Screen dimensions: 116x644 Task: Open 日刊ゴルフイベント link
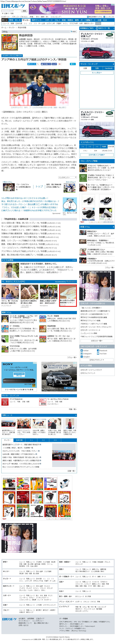tap(88, 373)
